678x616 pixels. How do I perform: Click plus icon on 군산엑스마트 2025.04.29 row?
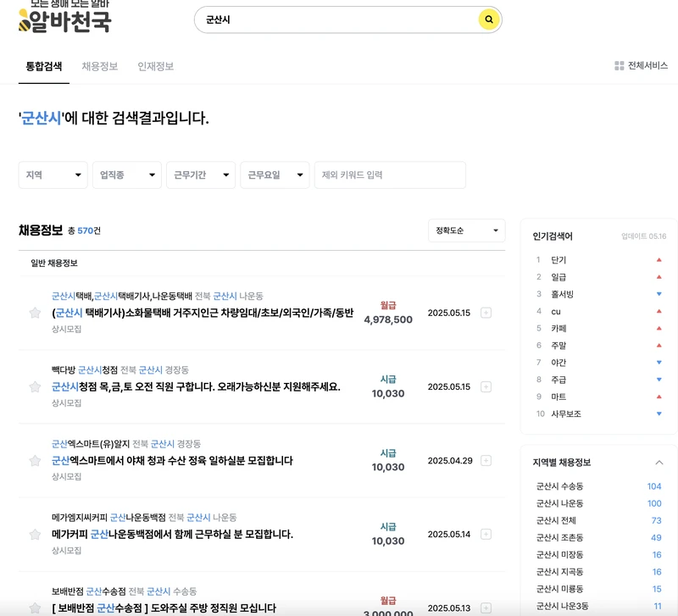pyautogui.click(x=486, y=460)
